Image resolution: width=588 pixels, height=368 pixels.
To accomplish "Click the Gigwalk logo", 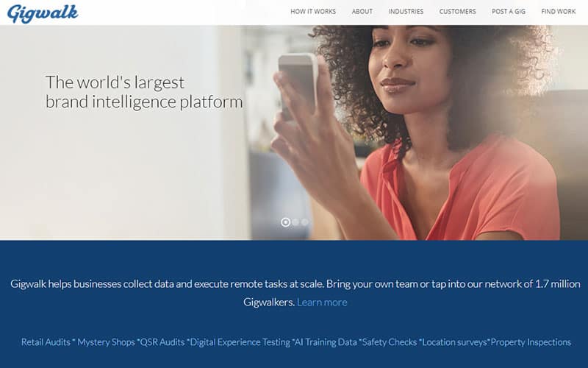I will 43,13.
